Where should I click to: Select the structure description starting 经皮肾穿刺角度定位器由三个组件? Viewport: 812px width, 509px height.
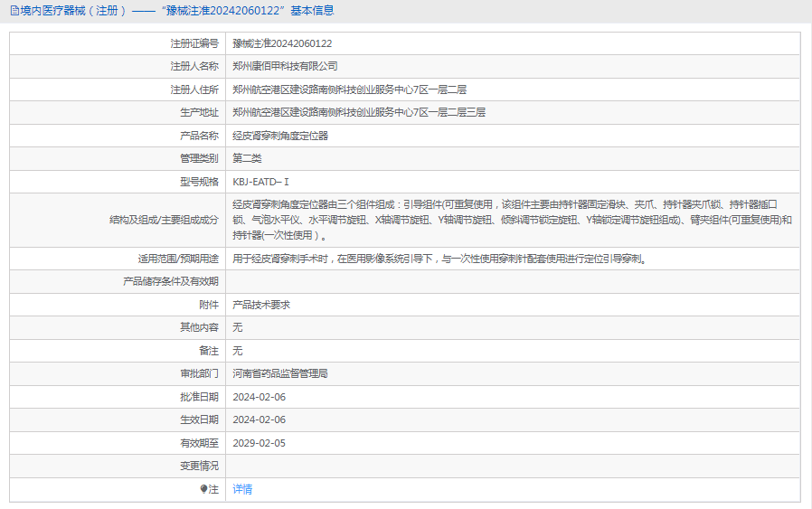tap(512, 220)
